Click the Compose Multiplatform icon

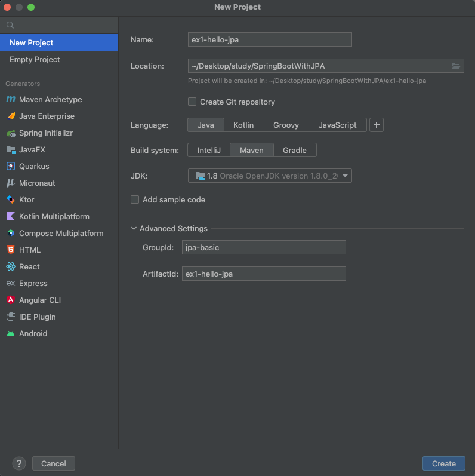(x=11, y=233)
